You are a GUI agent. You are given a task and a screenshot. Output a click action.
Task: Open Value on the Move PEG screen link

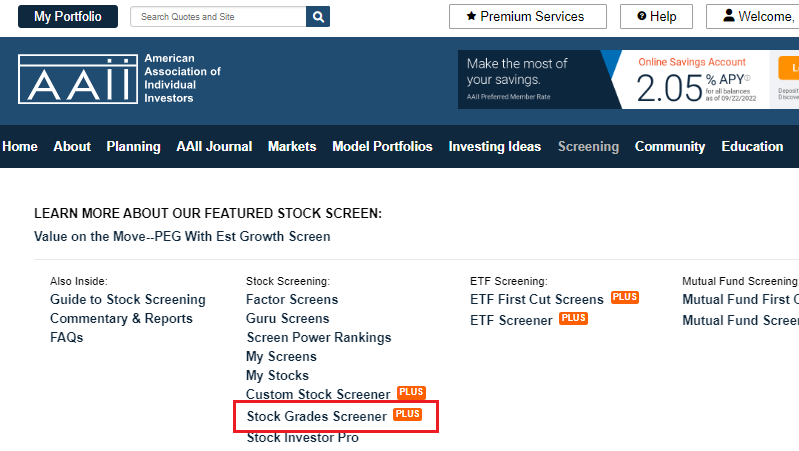(x=182, y=237)
